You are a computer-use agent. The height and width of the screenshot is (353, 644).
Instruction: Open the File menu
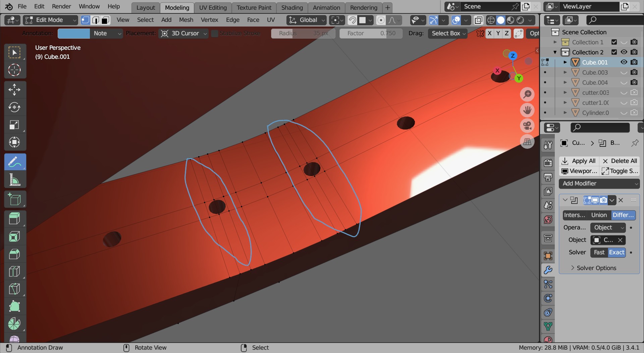pyautogui.click(x=22, y=6)
